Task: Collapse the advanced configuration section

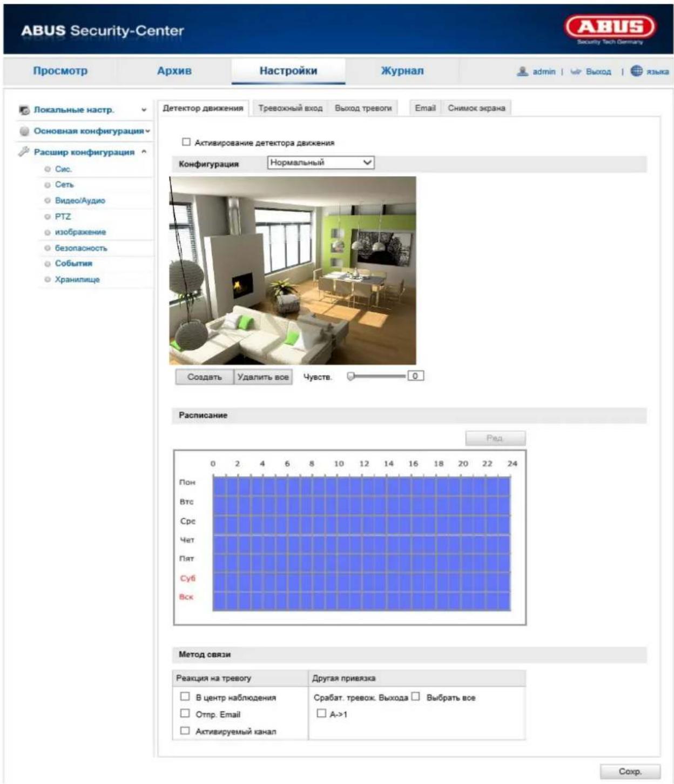Action: pyautogui.click(x=144, y=152)
